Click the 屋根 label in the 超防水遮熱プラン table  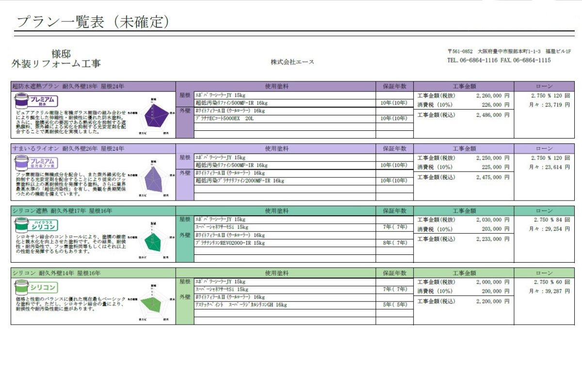tap(185, 95)
